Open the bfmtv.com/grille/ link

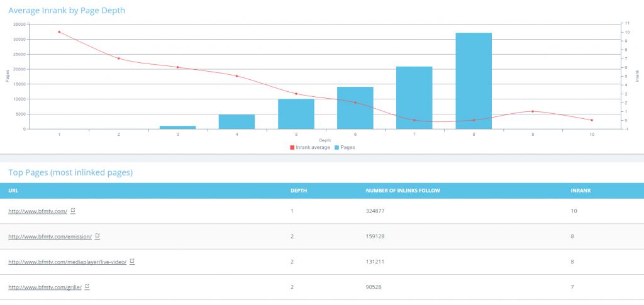click(x=45, y=287)
